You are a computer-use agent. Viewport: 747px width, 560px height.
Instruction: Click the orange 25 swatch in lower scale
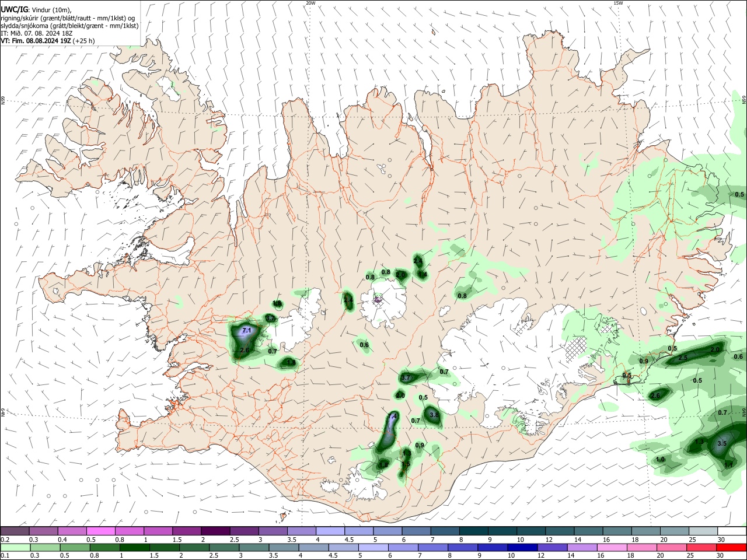click(701, 547)
